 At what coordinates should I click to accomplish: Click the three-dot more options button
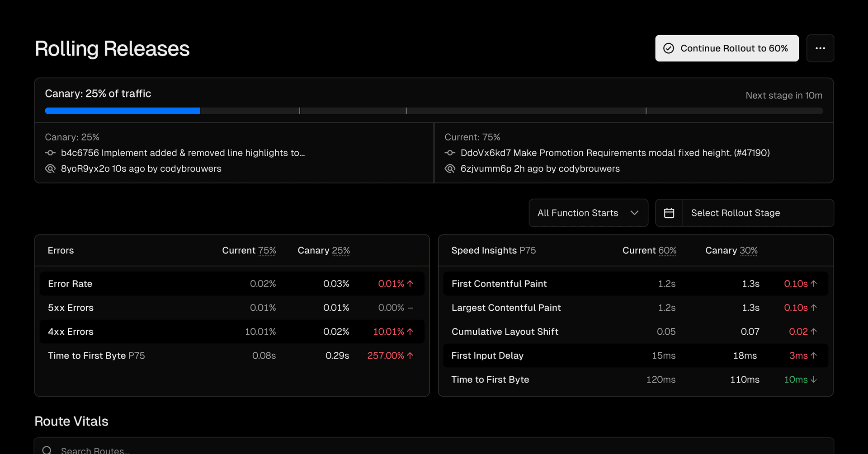(820, 48)
